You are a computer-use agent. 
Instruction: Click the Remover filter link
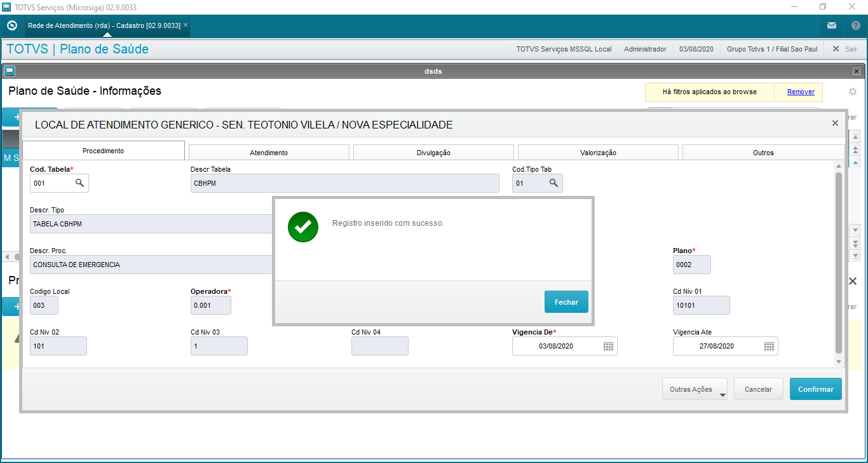click(x=801, y=92)
